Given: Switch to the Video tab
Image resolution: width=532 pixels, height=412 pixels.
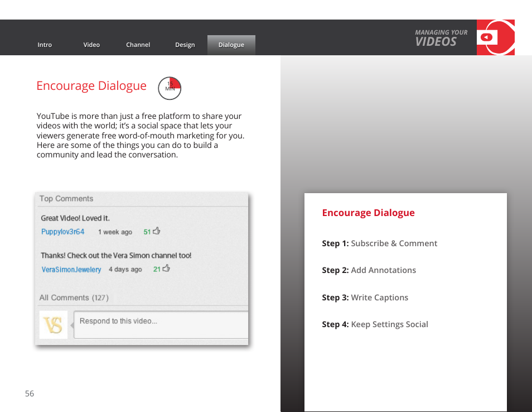Looking at the screenshot, I should (x=91, y=45).
